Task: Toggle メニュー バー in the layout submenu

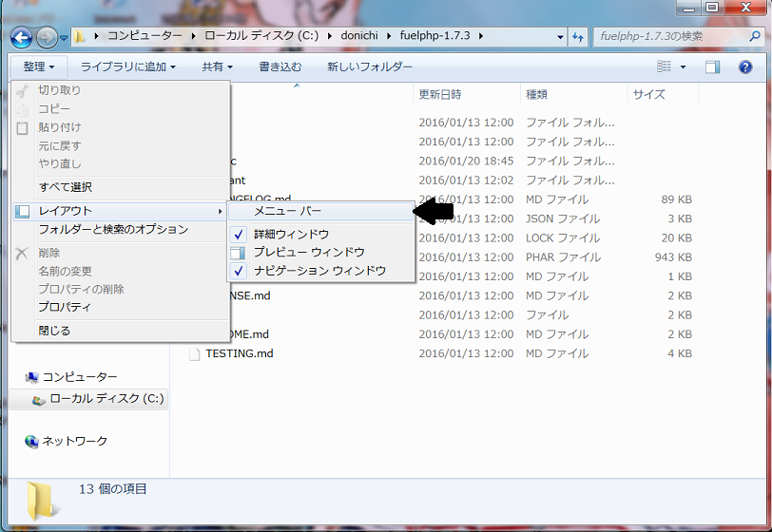Action: [x=320, y=211]
